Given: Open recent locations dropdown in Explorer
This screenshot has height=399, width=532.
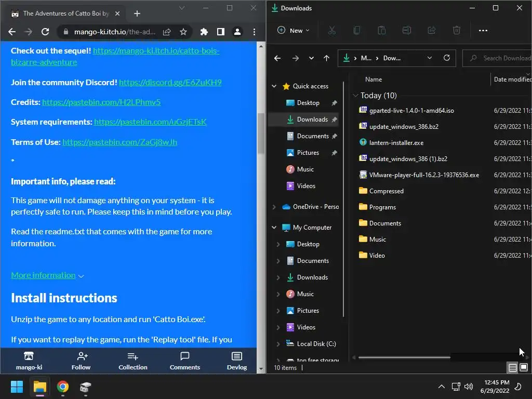Looking at the screenshot, I should tap(312, 58).
